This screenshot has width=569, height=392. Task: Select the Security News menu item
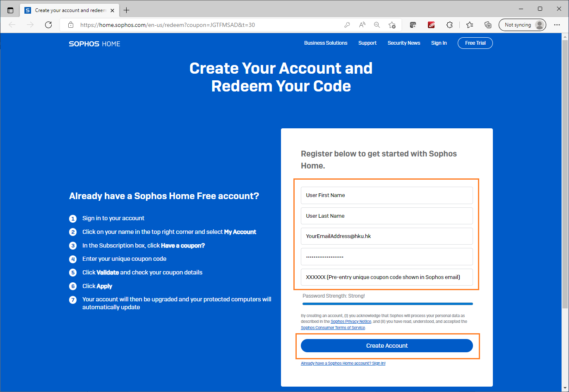[x=404, y=43]
